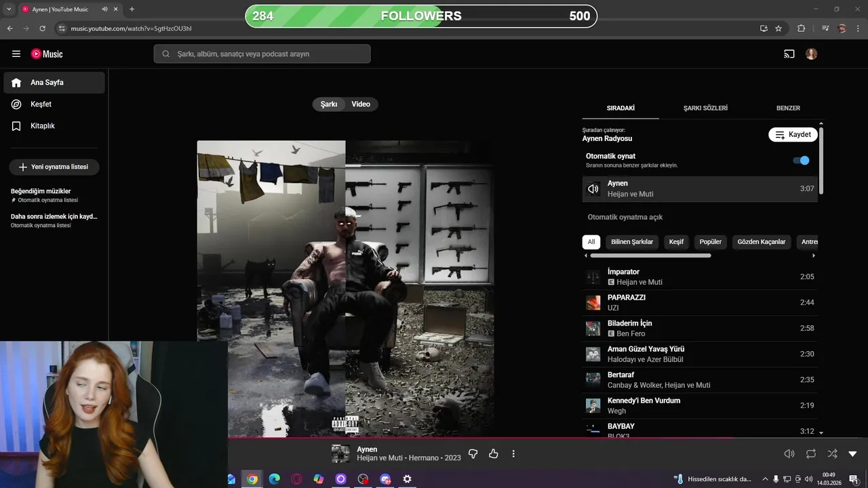Screen dimensions: 868x488
Task: Switch to the ŞARKI SÖZLERİ tab
Action: click(705, 108)
